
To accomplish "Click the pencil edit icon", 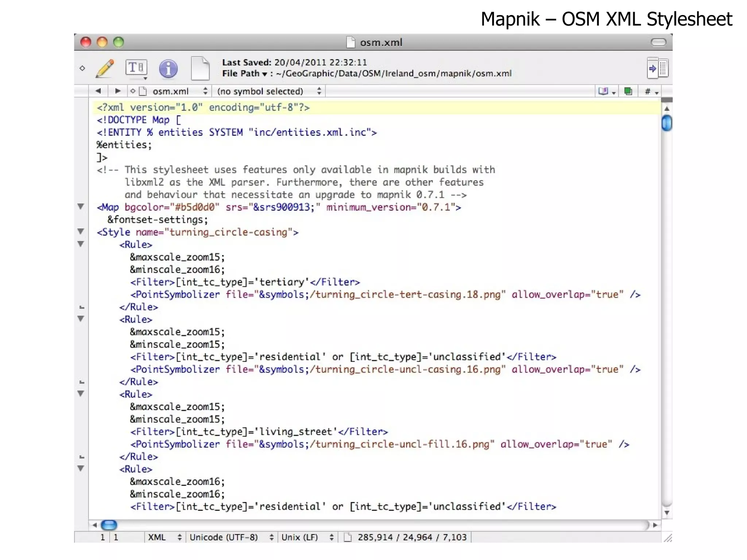I will (105, 68).
